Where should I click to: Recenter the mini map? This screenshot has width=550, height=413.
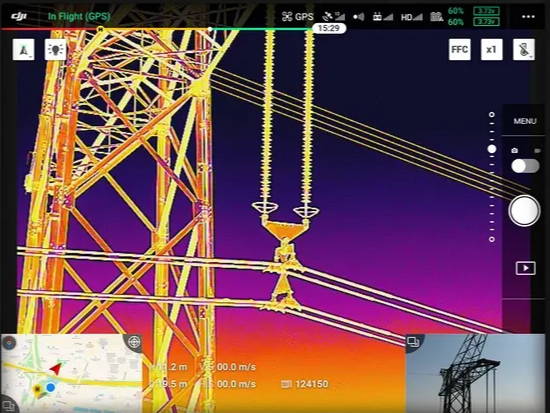134,341
